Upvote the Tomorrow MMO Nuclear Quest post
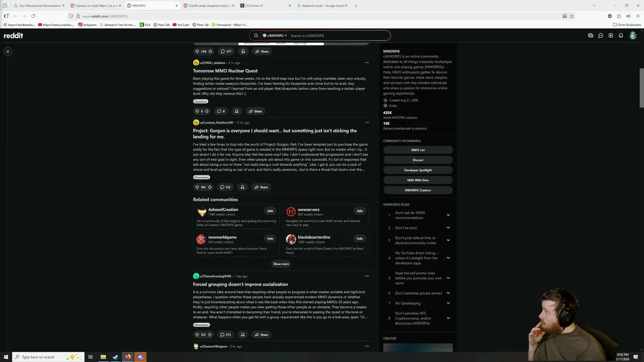The width and height of the screenshot is (644, 362). coord(197,111)
